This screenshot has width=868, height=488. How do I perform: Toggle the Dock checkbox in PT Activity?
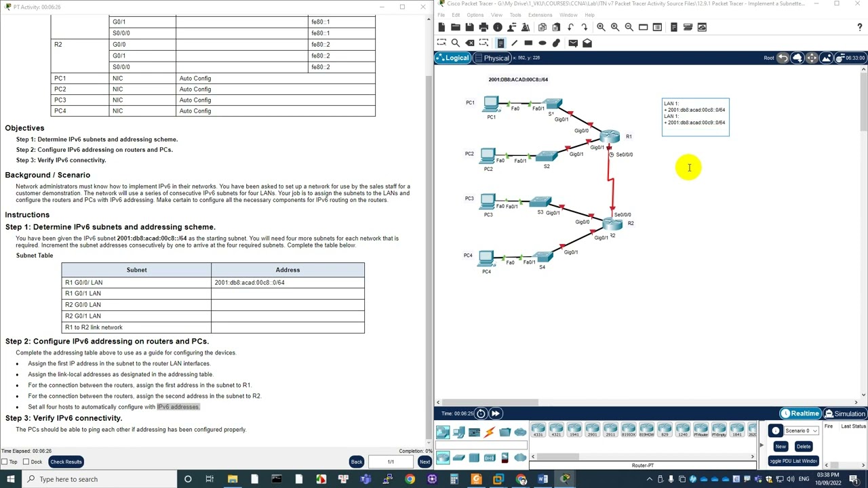point(26,462)
